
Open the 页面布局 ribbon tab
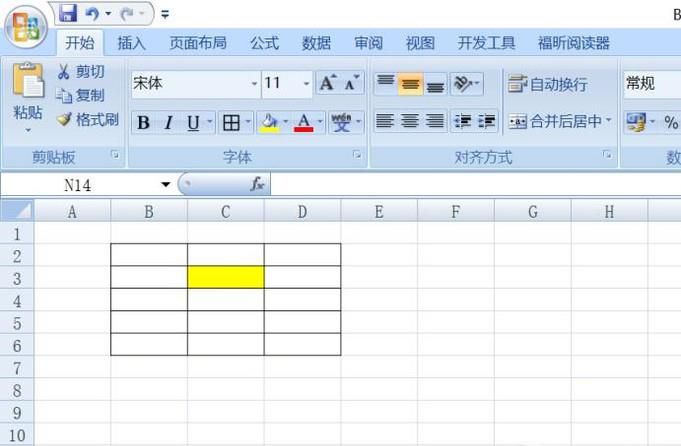198,43
